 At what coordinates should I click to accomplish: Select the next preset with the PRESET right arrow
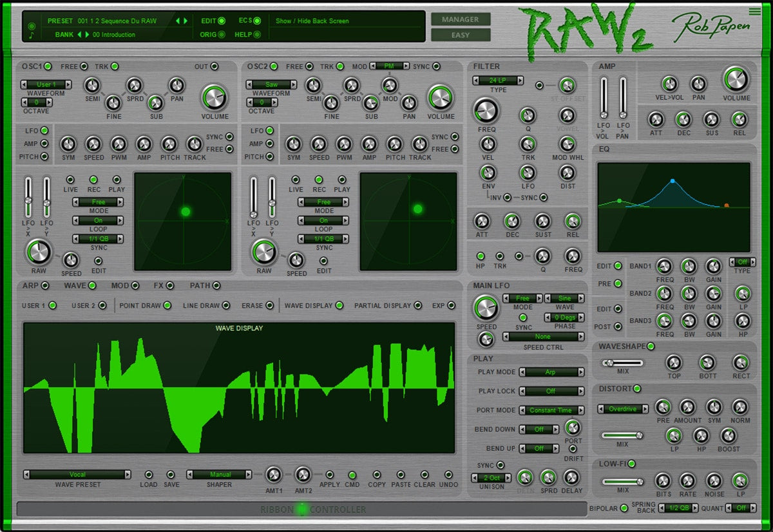click(x=186, y=21)
